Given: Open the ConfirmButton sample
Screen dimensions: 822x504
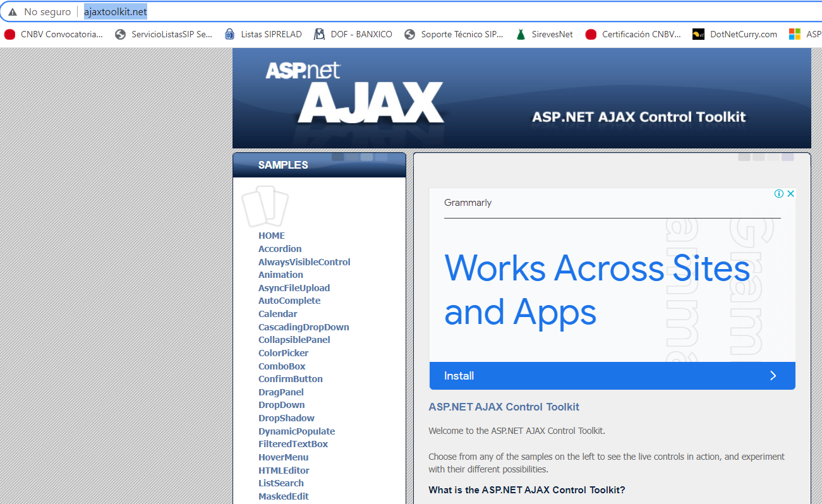Looking at the screenshot, I should 291,379.
